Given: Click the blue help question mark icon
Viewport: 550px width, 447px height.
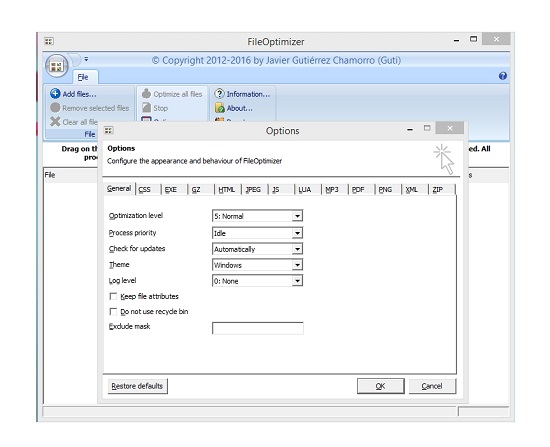Looking at the screenshot, I should tap(503, 76).
